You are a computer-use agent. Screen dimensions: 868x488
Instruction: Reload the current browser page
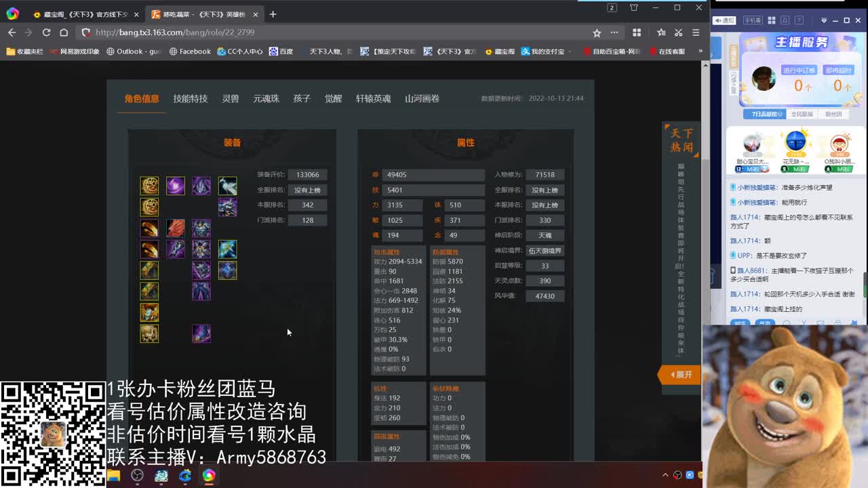pos(46,32)
